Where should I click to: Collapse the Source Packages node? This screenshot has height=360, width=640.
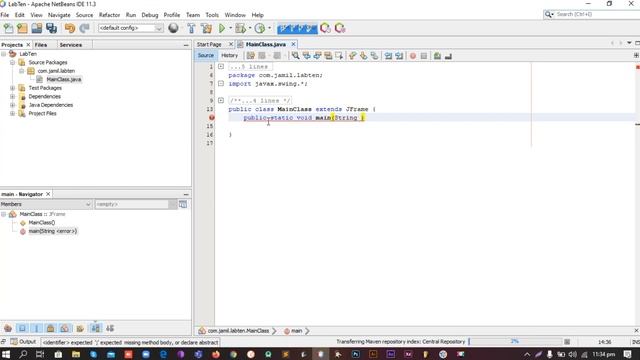pyautogui.click(x=12, y=62)
